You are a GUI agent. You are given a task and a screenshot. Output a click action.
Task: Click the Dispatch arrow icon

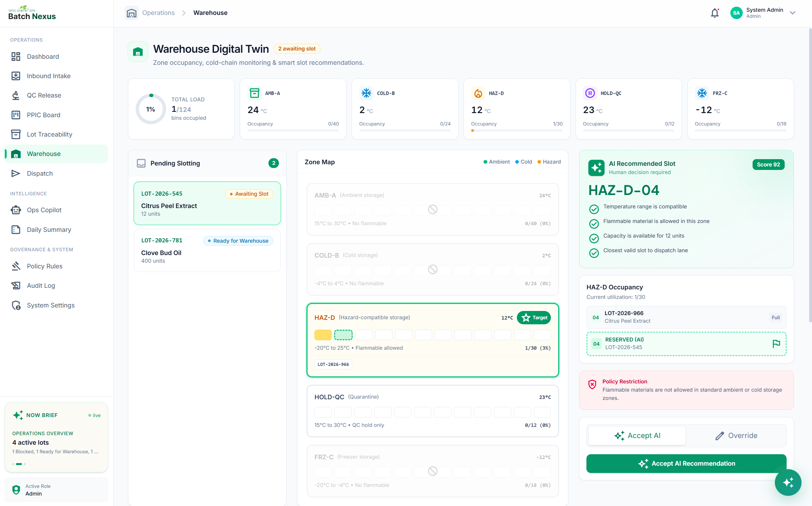[x=16, y=173]
